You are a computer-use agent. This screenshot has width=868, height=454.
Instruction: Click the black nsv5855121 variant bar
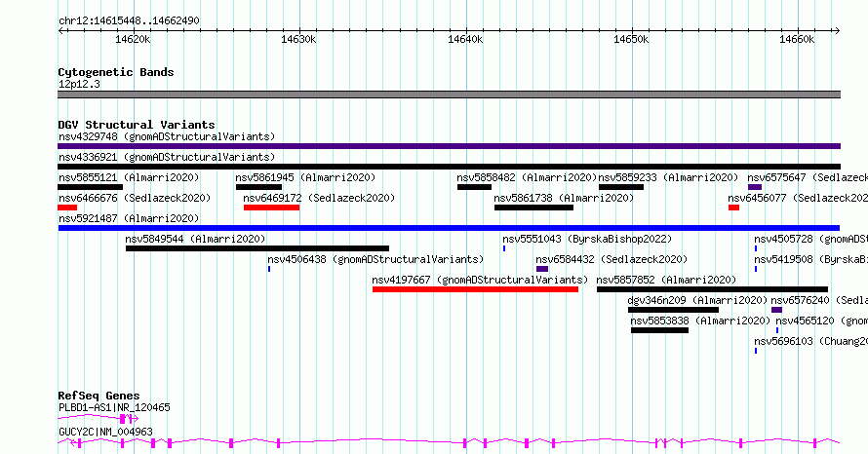point(91,187)
